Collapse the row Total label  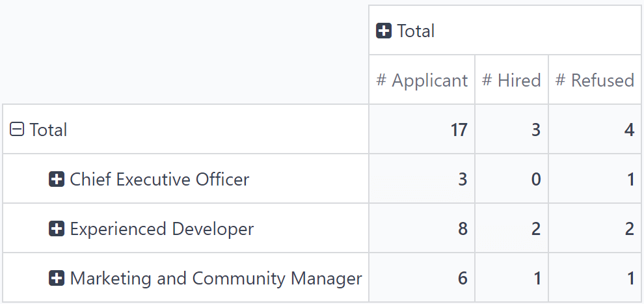[x=48, y=130]
